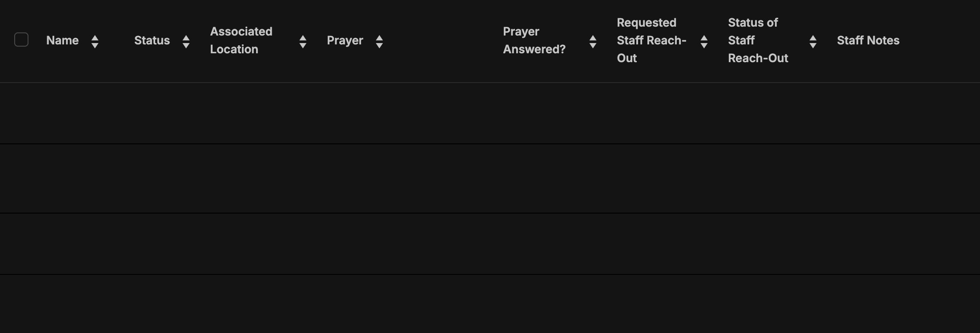Sort using the Requested Staff Reach-Out sort icon

tap(704, 41)
